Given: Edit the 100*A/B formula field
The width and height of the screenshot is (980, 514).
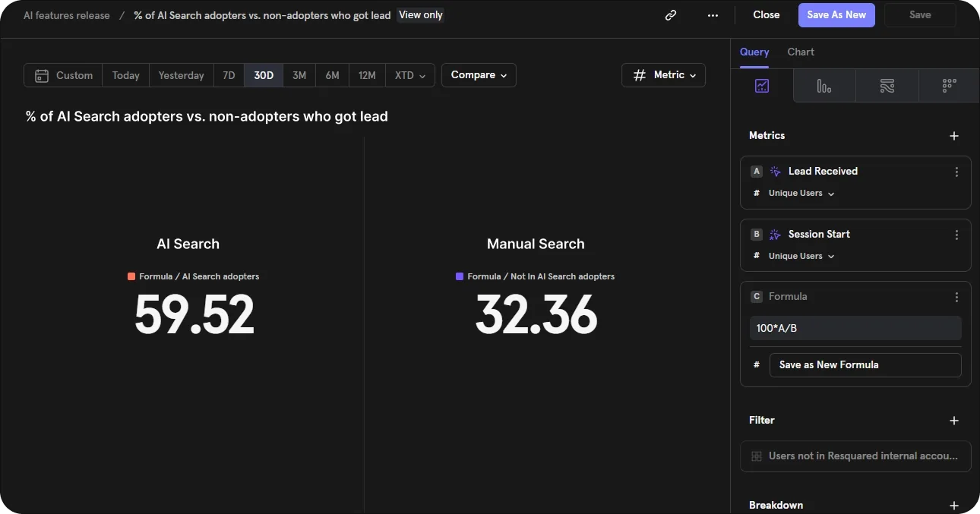Looking at the screenshot, I should [855, 329].
